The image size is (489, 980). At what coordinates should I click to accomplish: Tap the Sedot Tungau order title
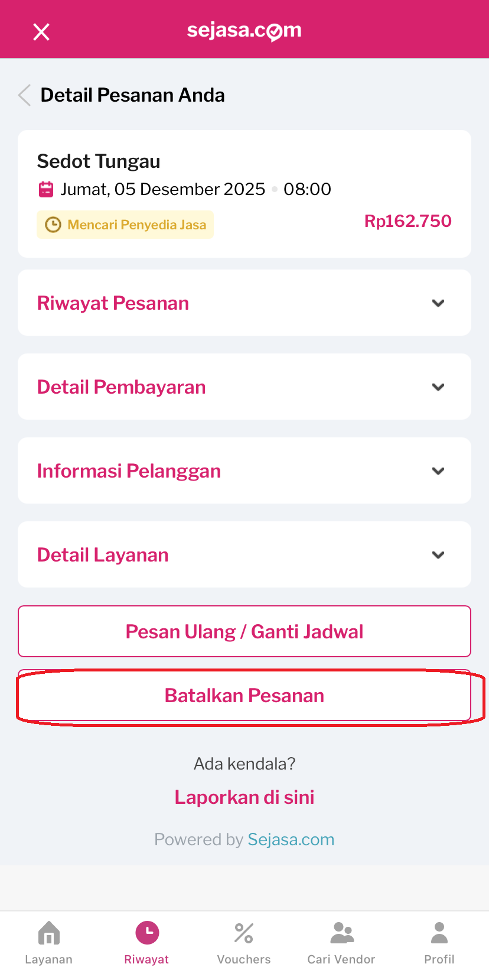pos(99,161)
